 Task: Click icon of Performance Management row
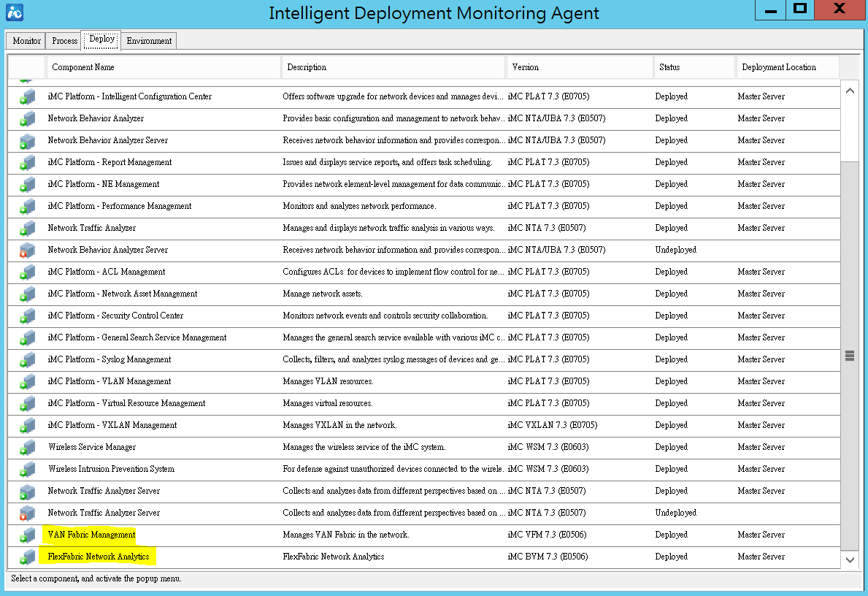pyautogui.click(x=27, y=207)
